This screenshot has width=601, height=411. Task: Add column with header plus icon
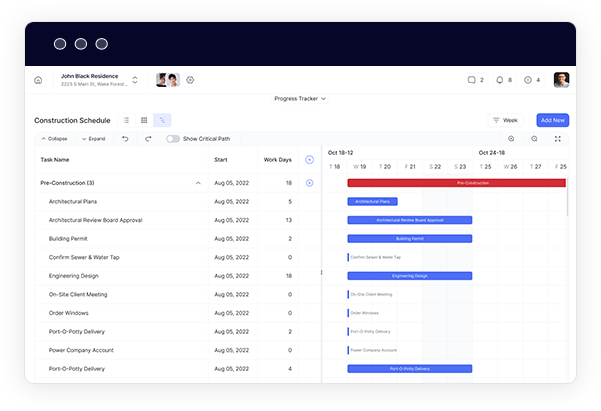point(309,159)
